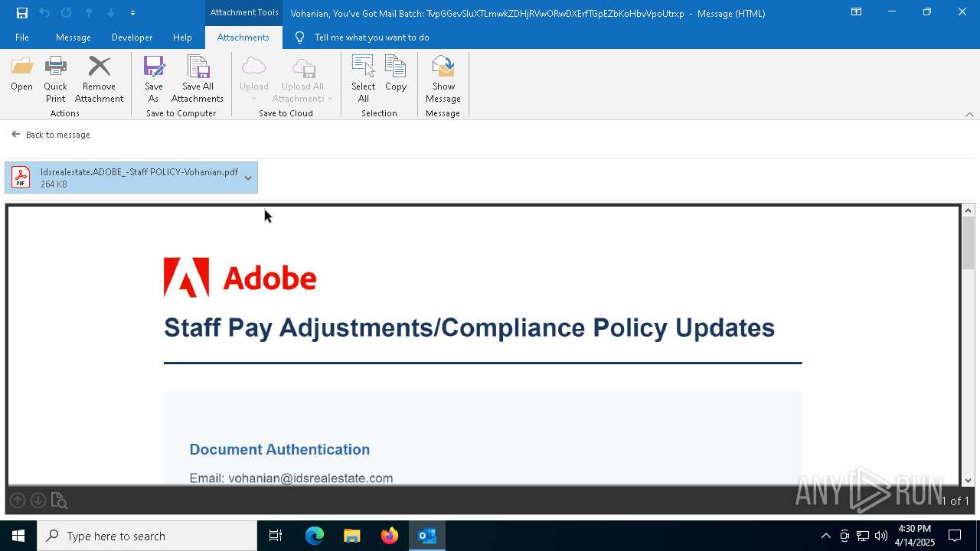Screen dimensions: 980x551
Task: Open the File menu
Action: pyautogui.click(x=22, y=37)
